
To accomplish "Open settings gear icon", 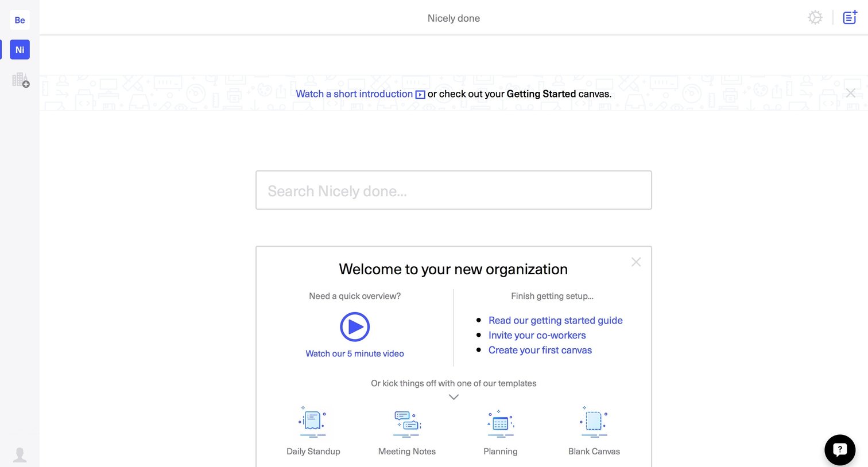I will coord(815,17).
